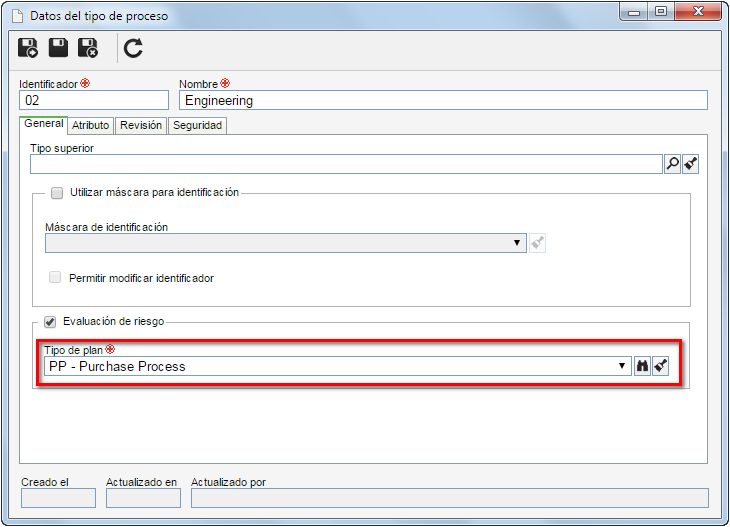Click the Save and close toolbar icon

click(x=88, y=48)
